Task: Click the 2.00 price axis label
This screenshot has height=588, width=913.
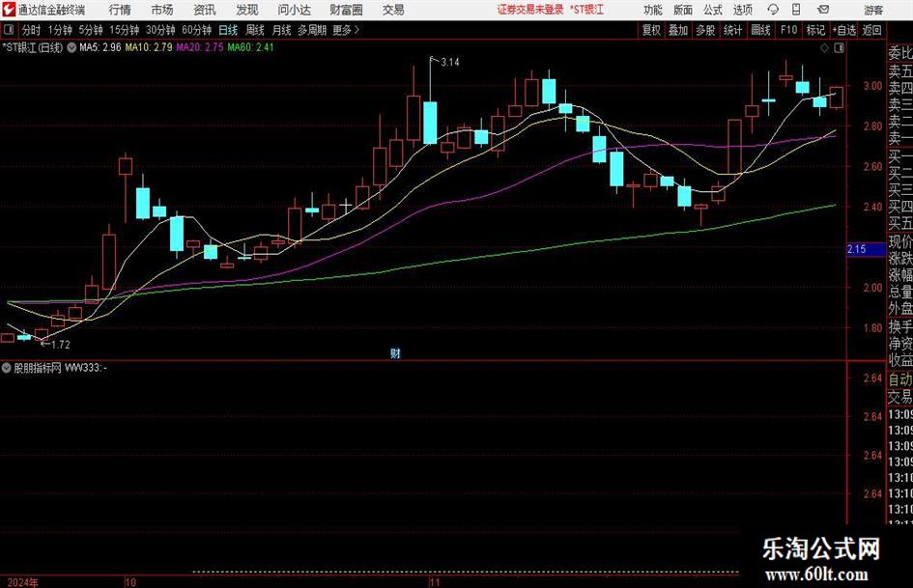Action: [x=872, y=288]
